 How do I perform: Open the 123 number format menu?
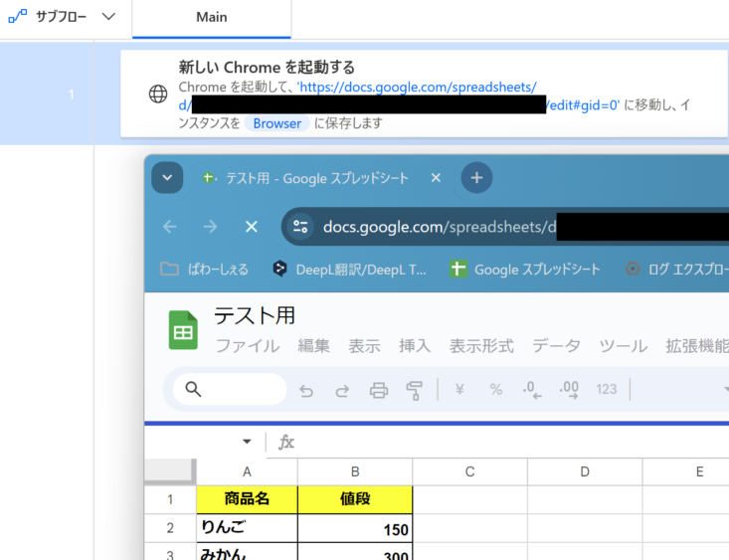coord(607,389)
